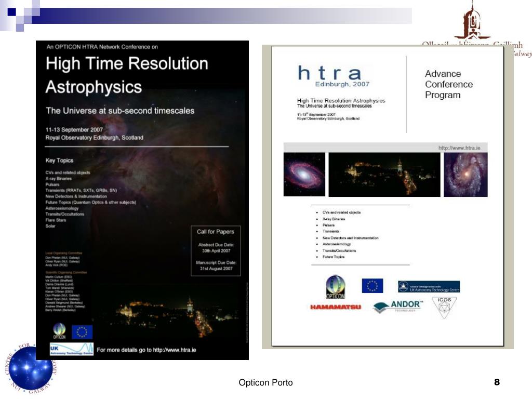This screenshot has height=399, width=532.
Task: Click 'An OPTICON HTRA Network Conference on' line
Action: click(x=102, y=47)
